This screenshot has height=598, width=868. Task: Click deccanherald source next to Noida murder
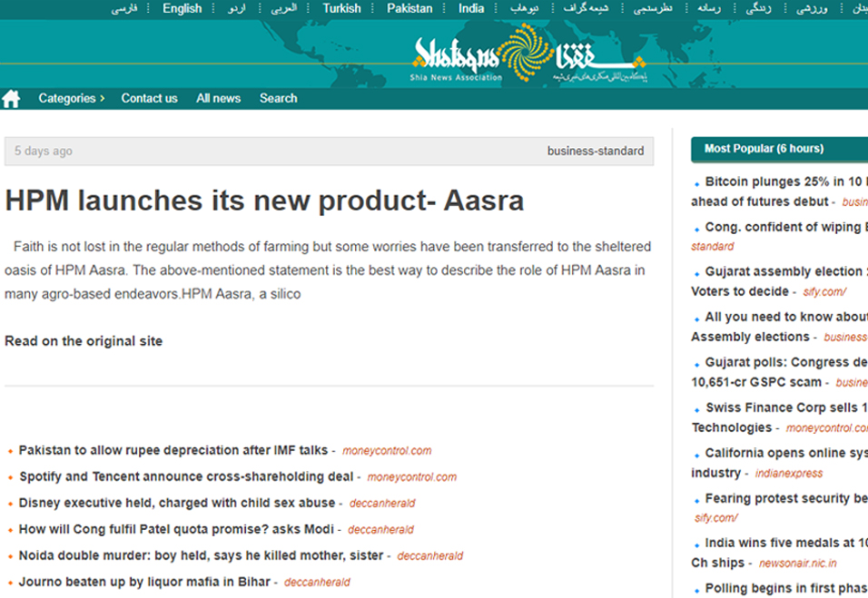430,556
